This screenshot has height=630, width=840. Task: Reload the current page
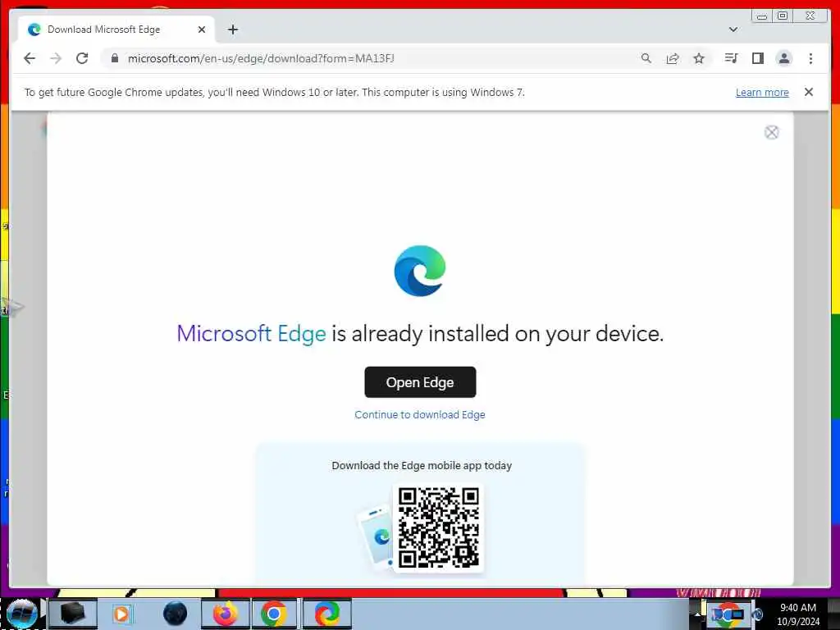(x=82, y=58)
